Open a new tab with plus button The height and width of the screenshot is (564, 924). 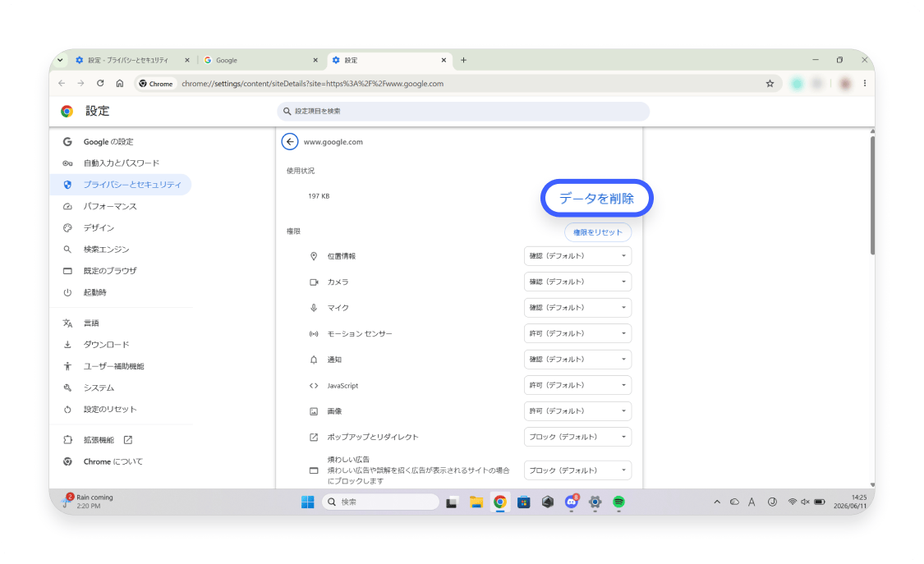tap(464, 60)
